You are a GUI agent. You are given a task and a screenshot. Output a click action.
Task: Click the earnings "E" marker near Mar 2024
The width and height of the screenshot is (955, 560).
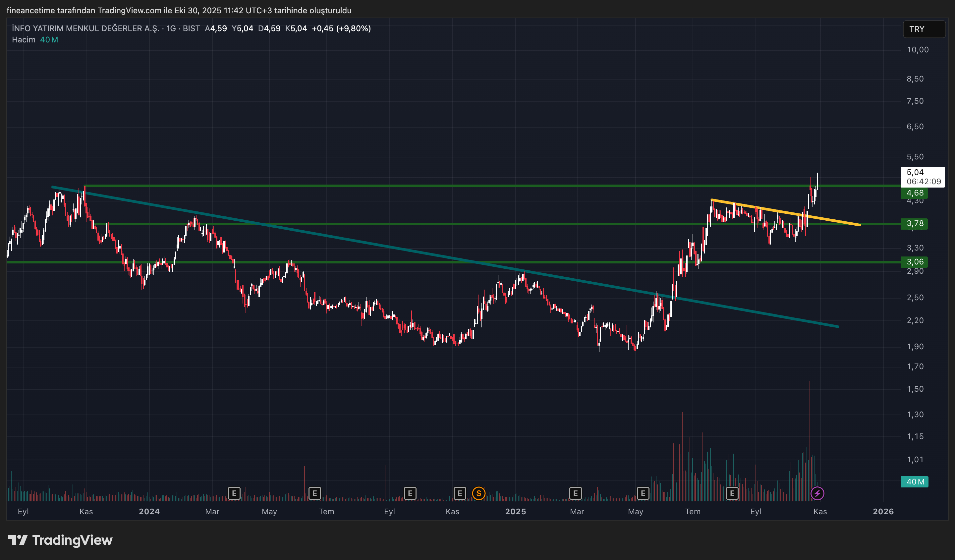(235, 493)
